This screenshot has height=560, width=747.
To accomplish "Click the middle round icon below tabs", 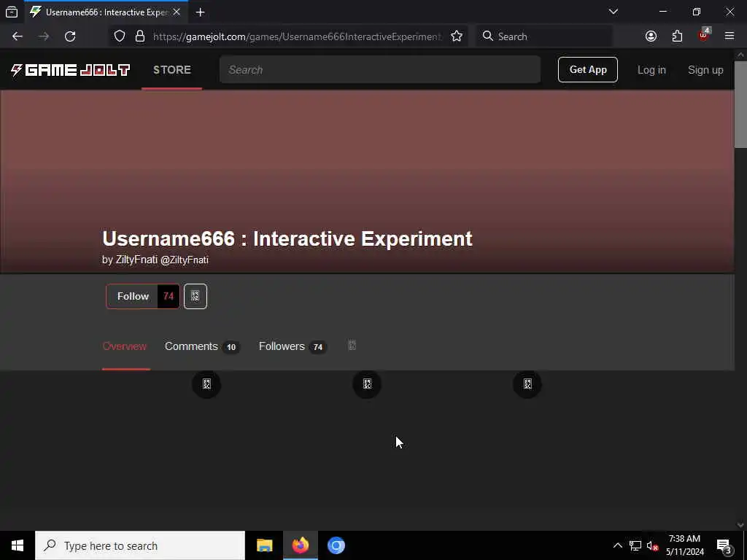I will (367, 384).
